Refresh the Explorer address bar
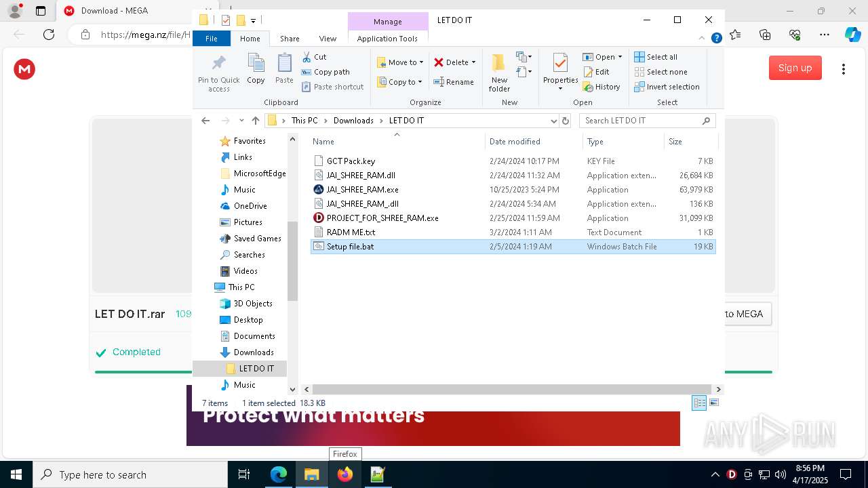The width and height of the screenshot is (868, 488). pyautogui.click(x=566, y=121)
